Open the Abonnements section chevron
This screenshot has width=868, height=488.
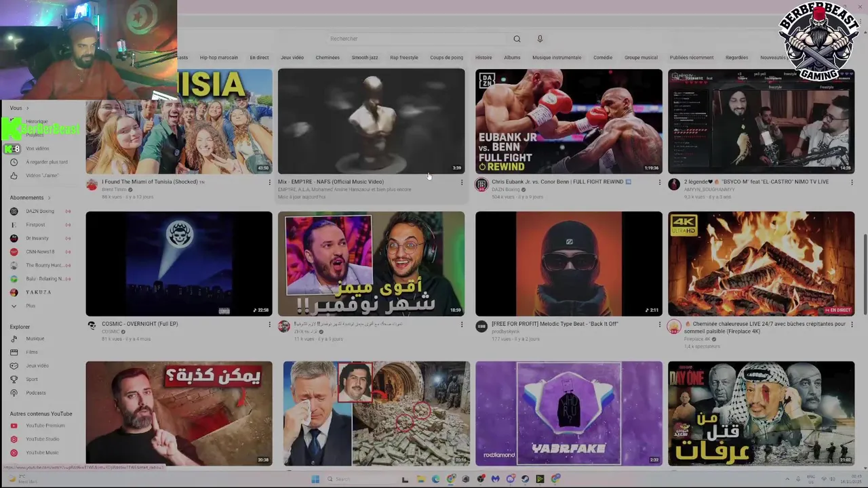tap(49, 198)
